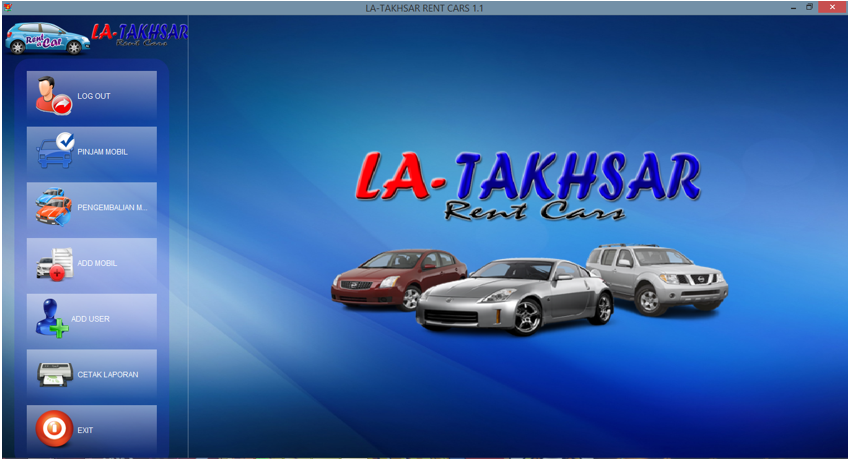Click the Rent a Car logo car
848x459 pixels.
tap(48, 38)
